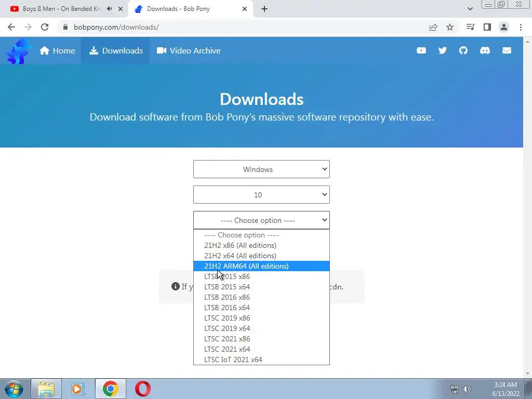Open Opera browser from taskbar
The height and width of the screenshot is (399, 532).
click(143, 389)
